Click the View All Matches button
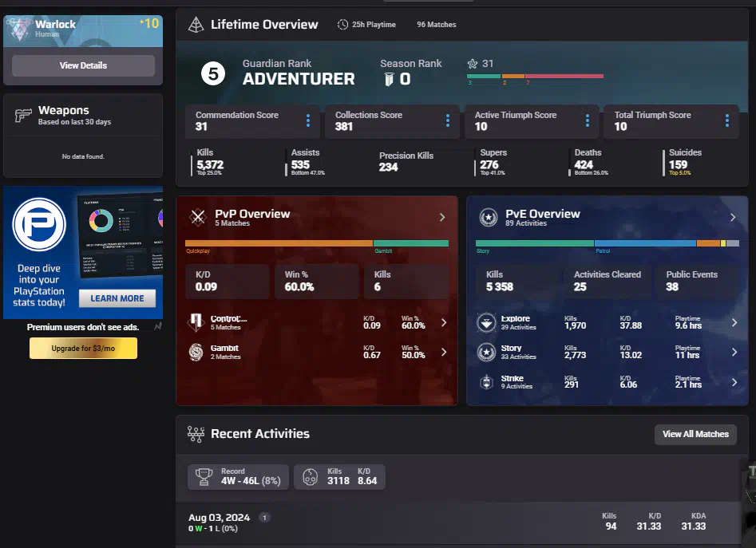 (695, 434)
